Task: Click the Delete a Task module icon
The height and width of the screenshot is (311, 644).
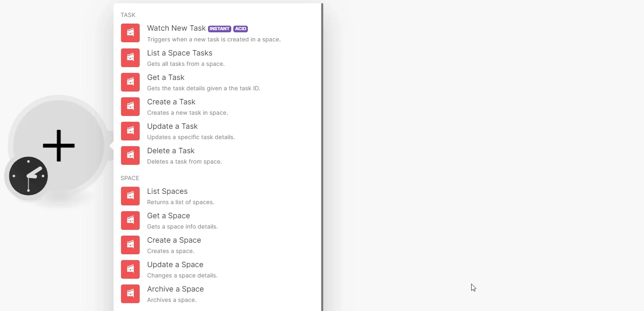Action: 130,155
